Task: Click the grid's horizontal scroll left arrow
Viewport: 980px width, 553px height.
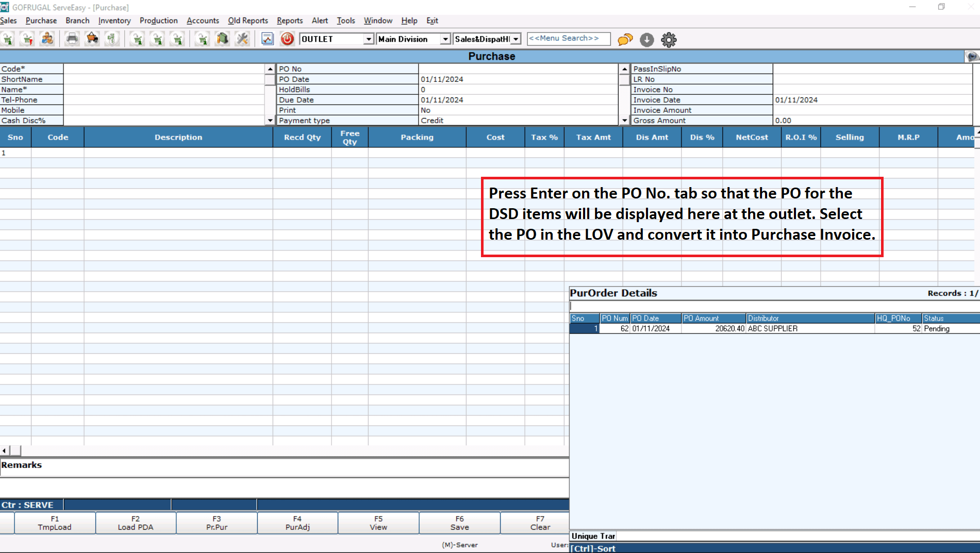Action: 5,451
